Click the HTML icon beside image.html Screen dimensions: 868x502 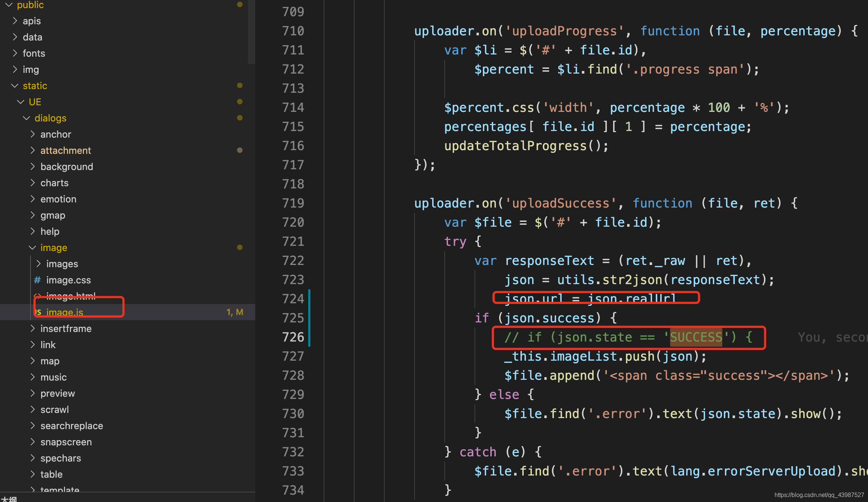pyautogui.click(x=37, y=296)
